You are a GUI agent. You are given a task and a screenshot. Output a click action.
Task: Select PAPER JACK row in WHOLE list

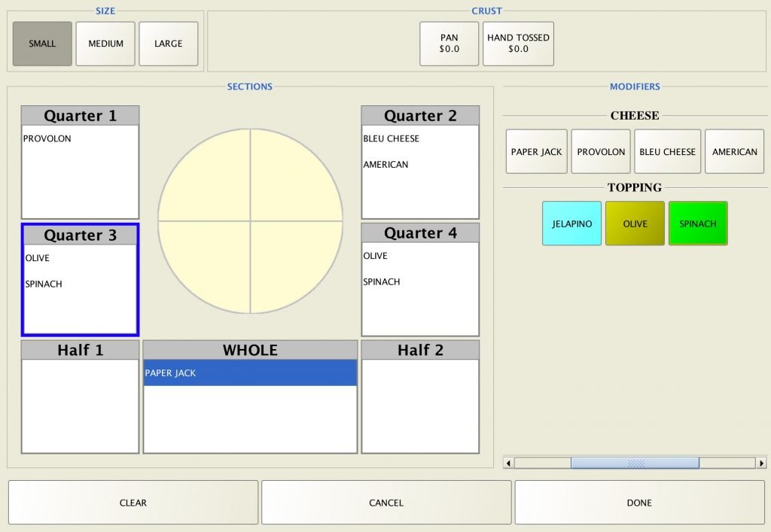pos(250,373)
